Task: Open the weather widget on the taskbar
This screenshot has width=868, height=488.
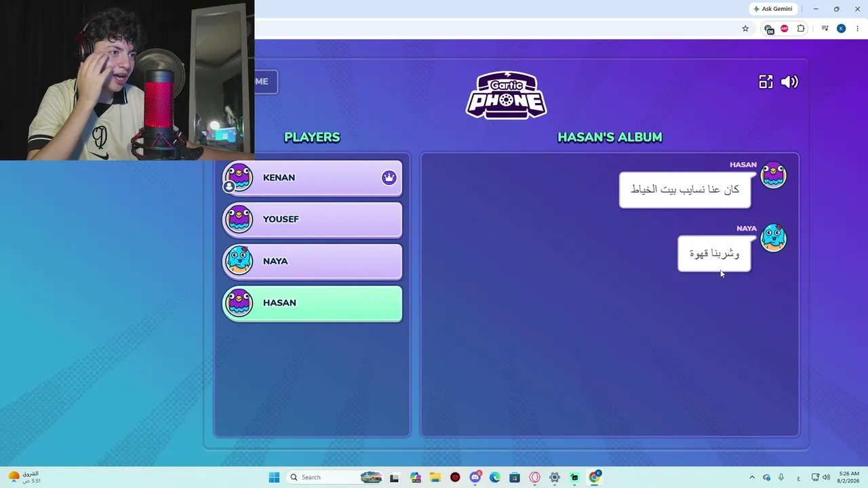Action: (x=24, y=477)
